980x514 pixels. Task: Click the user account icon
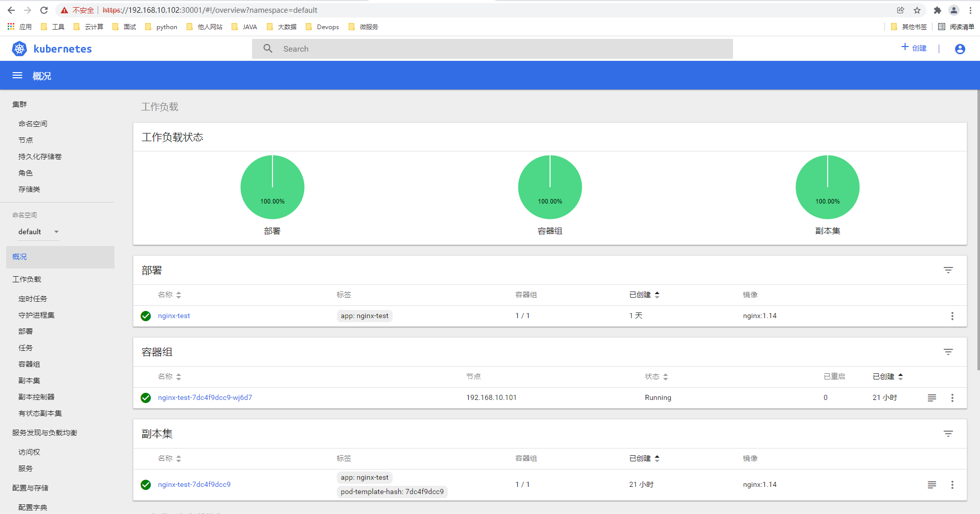[960, 49]
